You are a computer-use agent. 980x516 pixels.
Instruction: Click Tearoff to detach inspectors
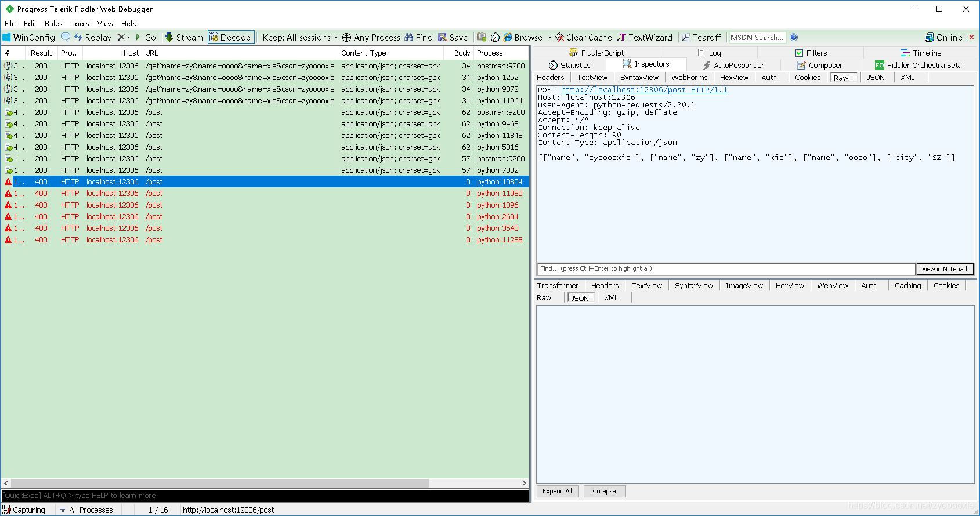click(x=701, y=37)
